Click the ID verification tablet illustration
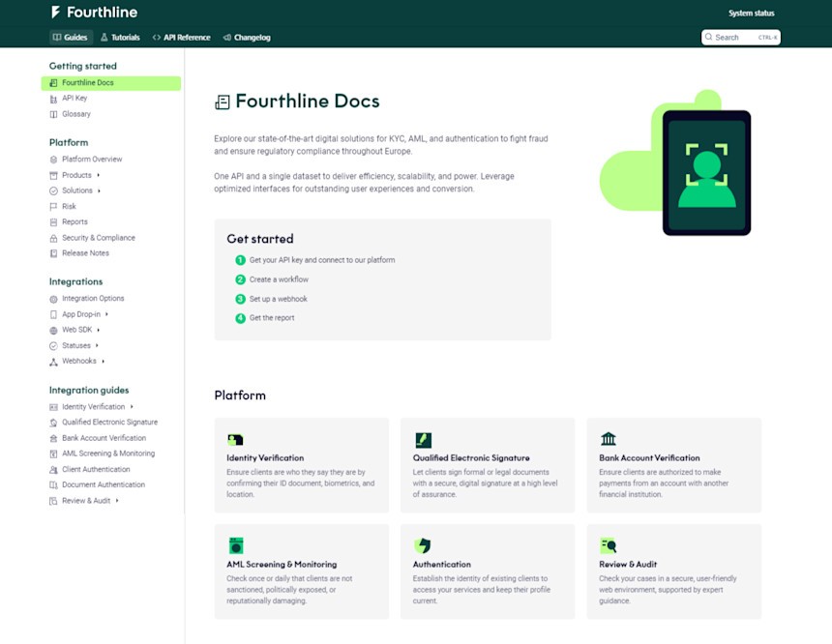Image resolution: width=832 pixels, height=644 pixels. click(x=706, y=173)
